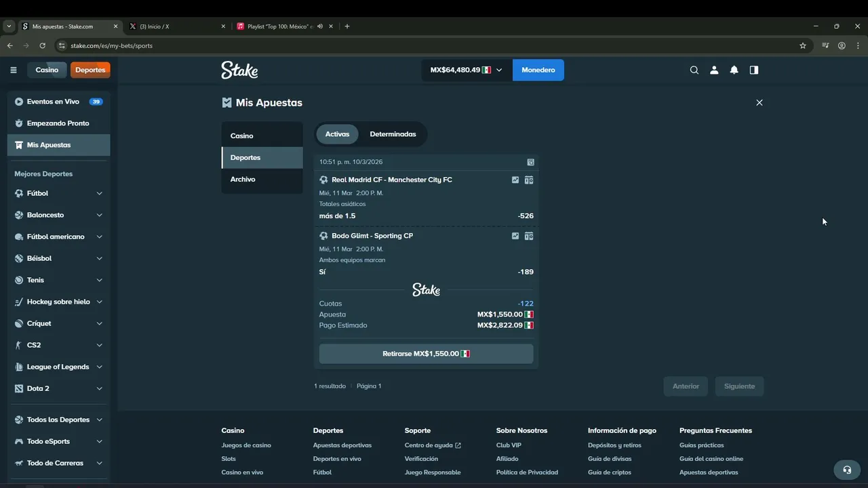
Task: Open the user profile icon
Action: tap(714, 70)
